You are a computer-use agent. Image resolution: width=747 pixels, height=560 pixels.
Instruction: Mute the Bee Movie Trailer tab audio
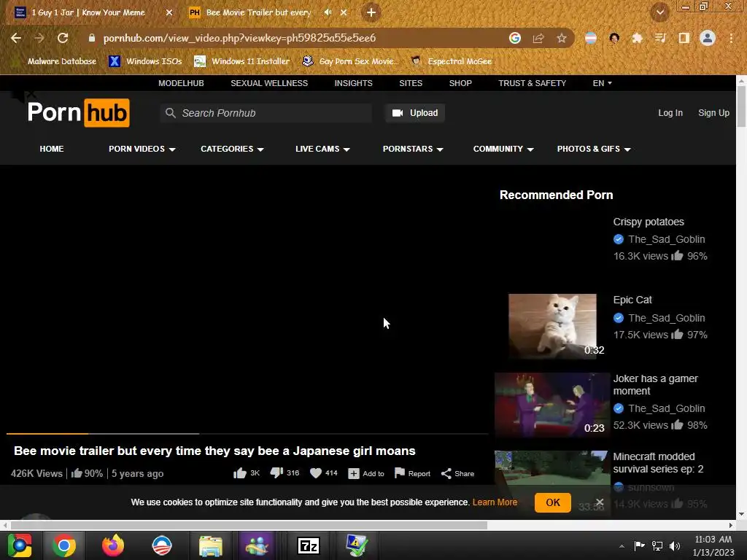click(328, 12)
